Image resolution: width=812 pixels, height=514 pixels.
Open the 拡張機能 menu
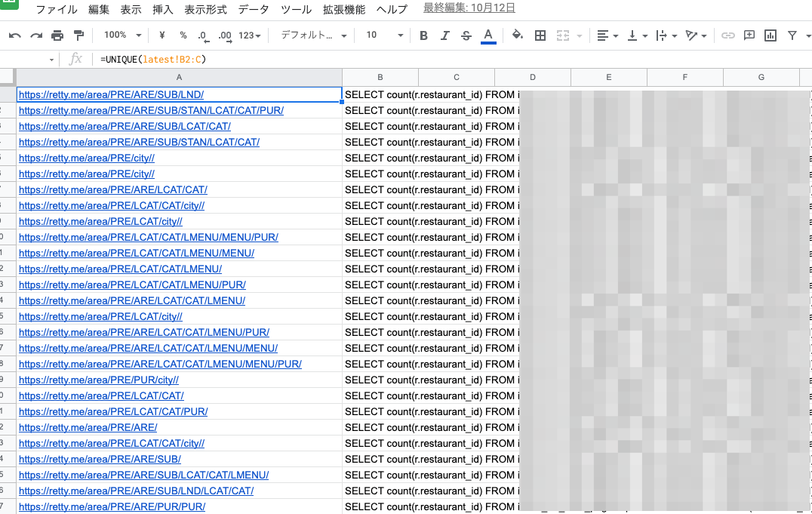click(x=344, y=9)
